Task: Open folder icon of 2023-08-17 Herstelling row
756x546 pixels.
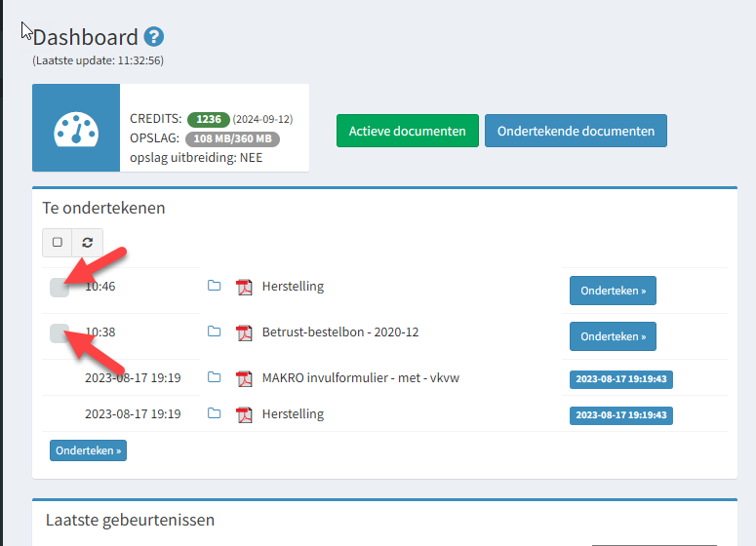Action: coord(214,413)
